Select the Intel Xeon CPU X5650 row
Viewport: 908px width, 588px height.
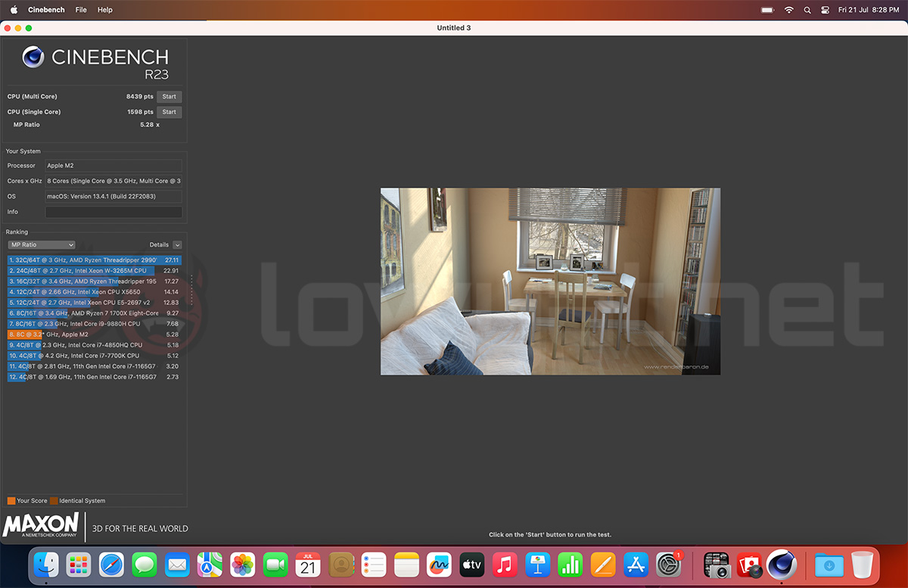pyautogui.click(x=95, y=292)
